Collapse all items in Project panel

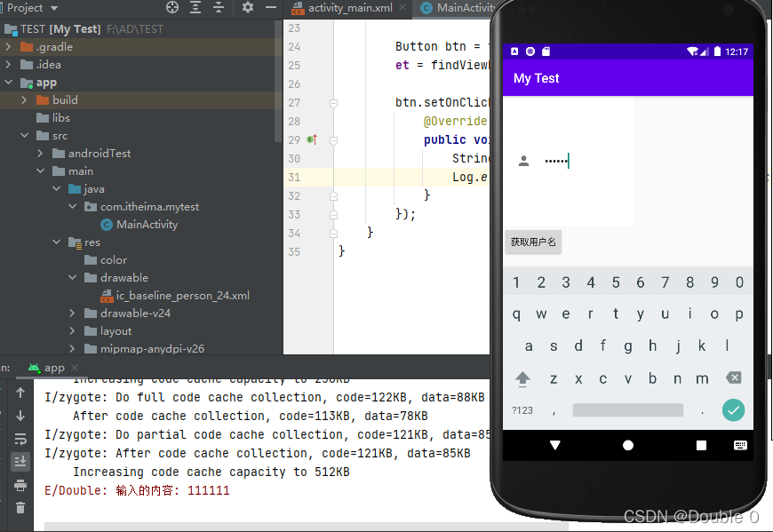(x=219, y=7)
